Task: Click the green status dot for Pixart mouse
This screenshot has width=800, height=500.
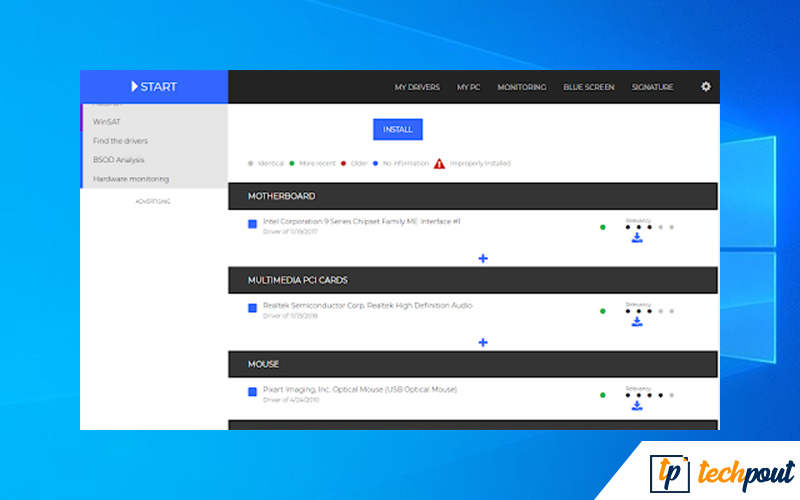Action: [x=602, y=395]
